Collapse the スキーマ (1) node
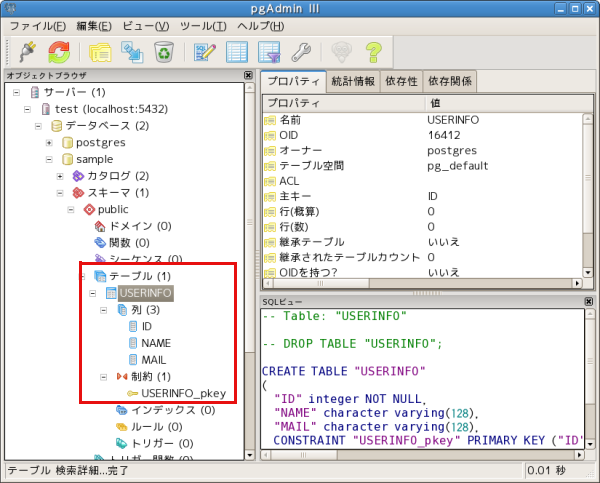The height and width of the screenshot is (483, 600). point(60,193)
